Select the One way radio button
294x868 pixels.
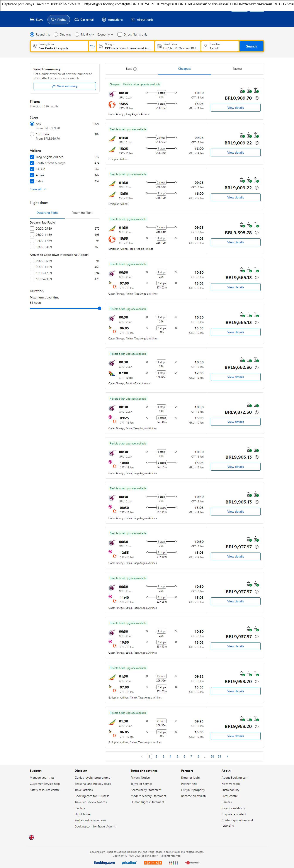click(x=56, y=34)
